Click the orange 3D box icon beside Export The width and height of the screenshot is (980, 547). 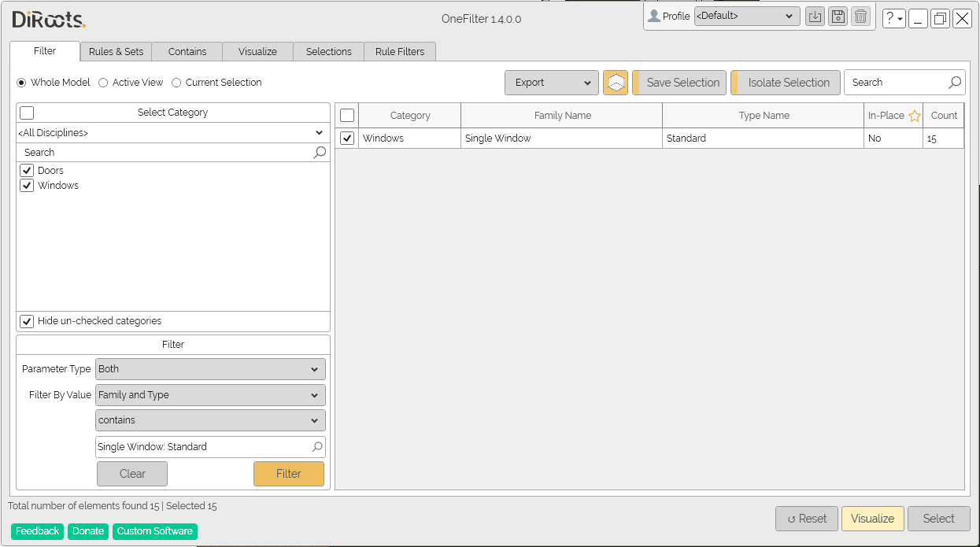click(x=615, y=82)
